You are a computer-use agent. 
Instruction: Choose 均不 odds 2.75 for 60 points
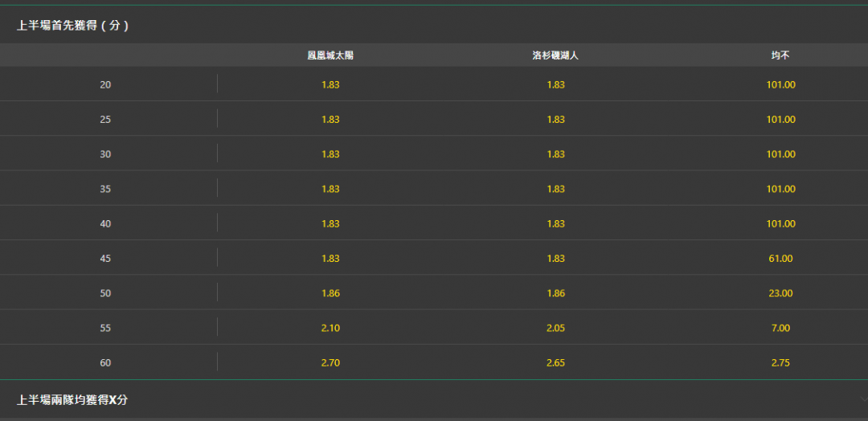780,363
